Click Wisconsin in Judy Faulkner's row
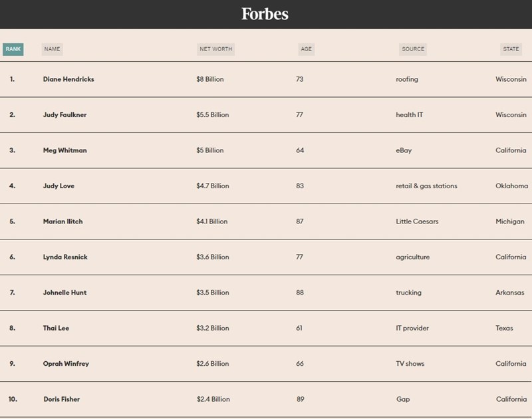The image size is (532, 419). click(511, 115)
